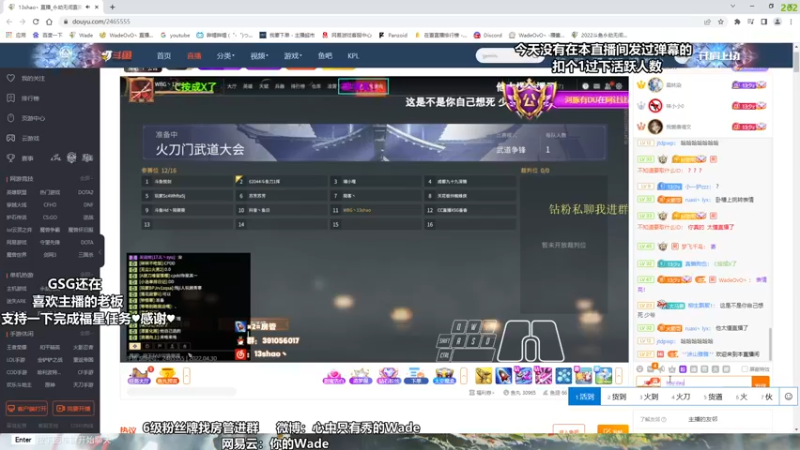Open 赛事 trophy icon in sidebar
This screenshot has width=800, height=450.
click(11, 158)
